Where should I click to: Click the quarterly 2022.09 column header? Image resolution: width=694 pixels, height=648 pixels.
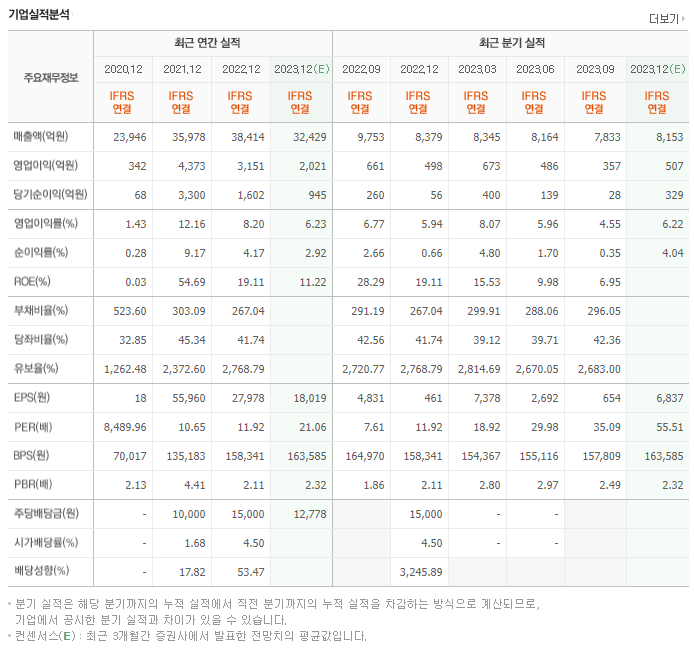[361, 69]
